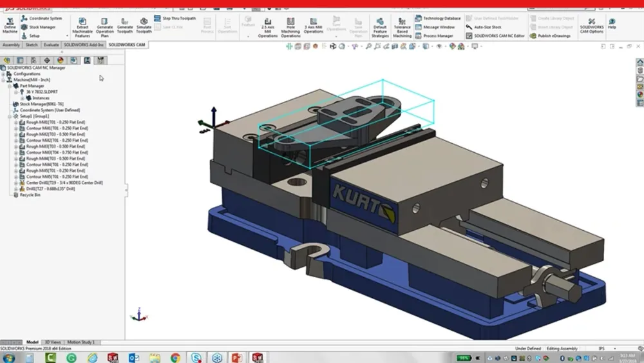Expand Rough Mill1[T01 - 0.250 Flat End]
The width and height of the screenshot is (644, 363).
(x=16, y=122)
